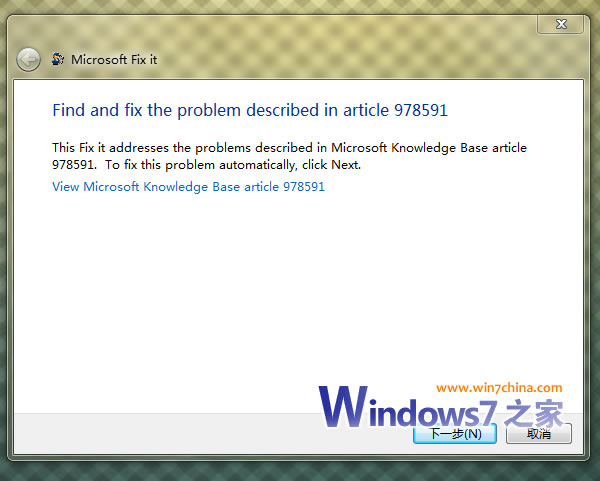Click the heading 'Find and fix the problem described in article 978591'
The width and height of the screenshot is (600, 481).
tap(250, 110)
